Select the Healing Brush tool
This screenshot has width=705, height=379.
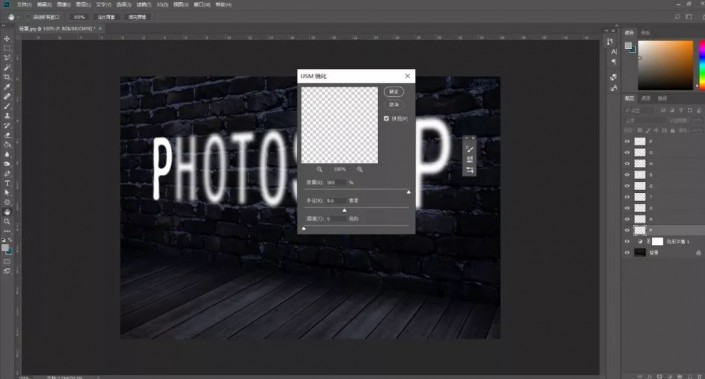click(7, 96)
